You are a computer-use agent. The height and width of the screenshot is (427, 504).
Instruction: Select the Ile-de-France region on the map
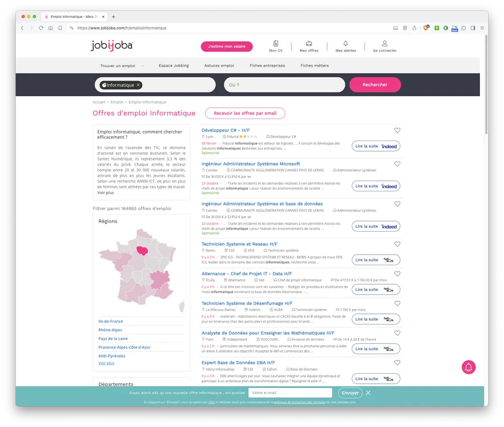pos(142,250)
